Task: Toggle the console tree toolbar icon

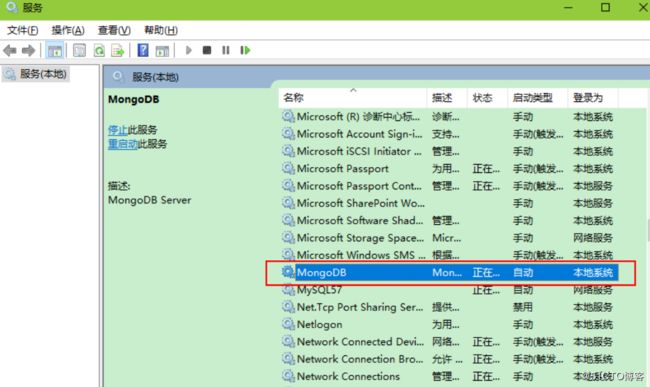Action: pos(55,51)
